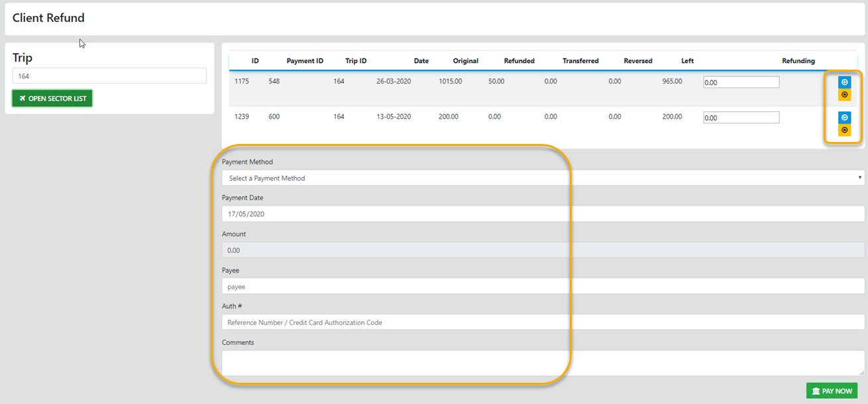
Task: Click the Auth # reference number field
Action: pyautogui.click(x=543, y=322)
